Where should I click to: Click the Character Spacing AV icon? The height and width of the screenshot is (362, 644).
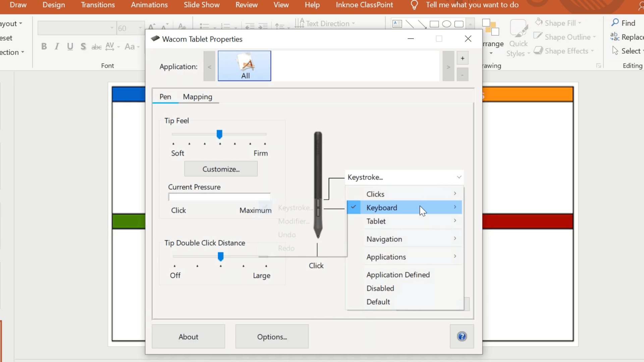pos(110,46)
